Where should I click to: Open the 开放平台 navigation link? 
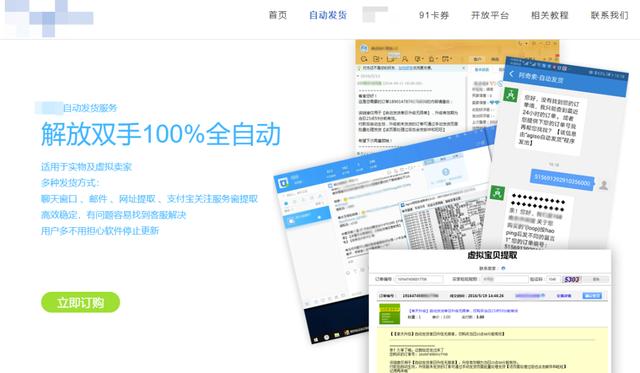[x=490, y=16]
